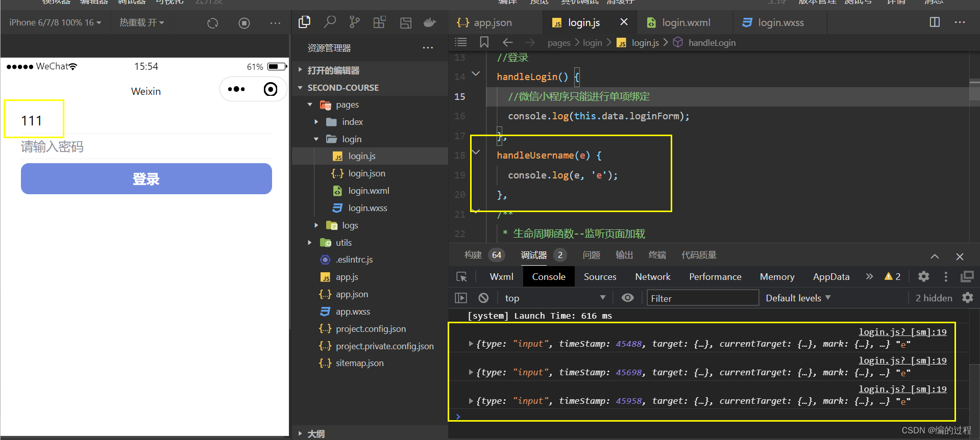Image resolution: width=980 pixels, height=440 pixels.
Task: Open mini program capsule menu dots
Action: point(236,89)
